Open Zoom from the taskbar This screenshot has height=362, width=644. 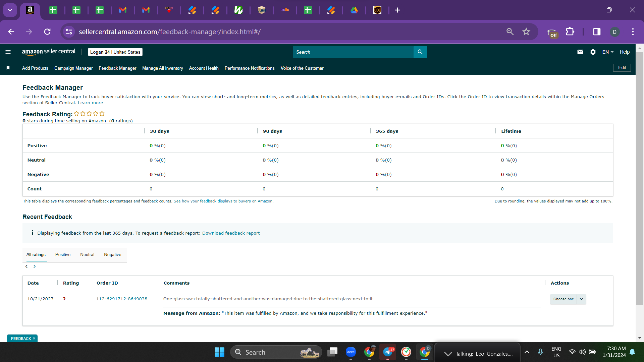click(x=351, y=352)
